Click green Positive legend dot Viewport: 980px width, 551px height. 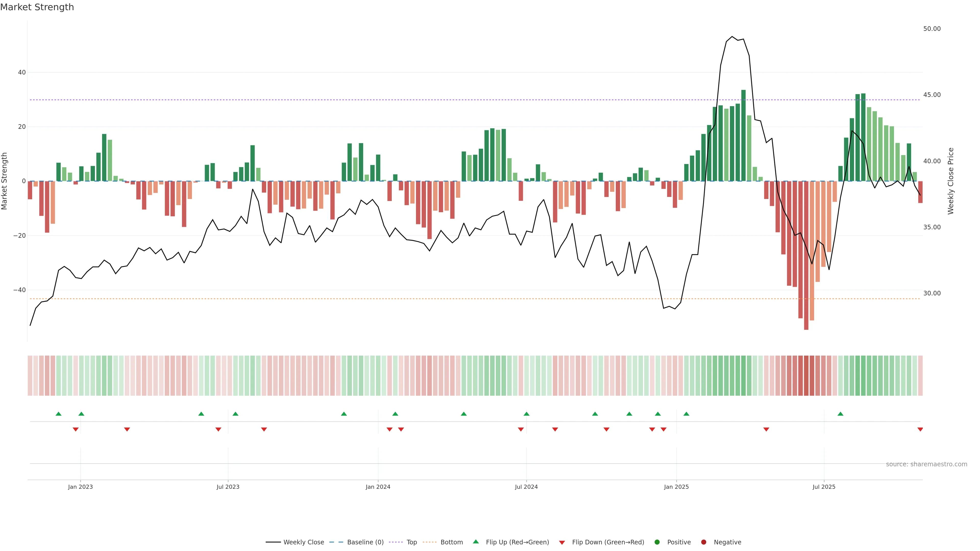657,542
